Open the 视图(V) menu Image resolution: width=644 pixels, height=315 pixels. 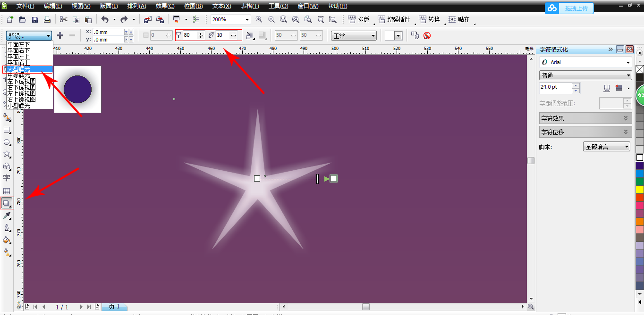pyautogui.click(x=81, y=6)
